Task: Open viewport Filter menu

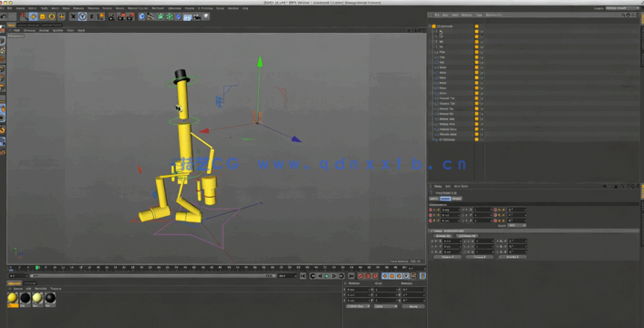Action: point(70,30)
